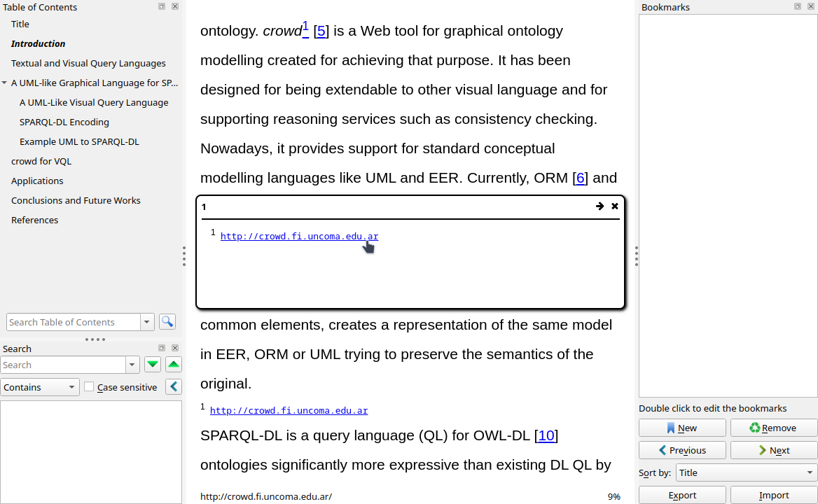Screen dimensions: 818x504
Task: Click the arrow icon in the popup note header
Action: point(599,206)
